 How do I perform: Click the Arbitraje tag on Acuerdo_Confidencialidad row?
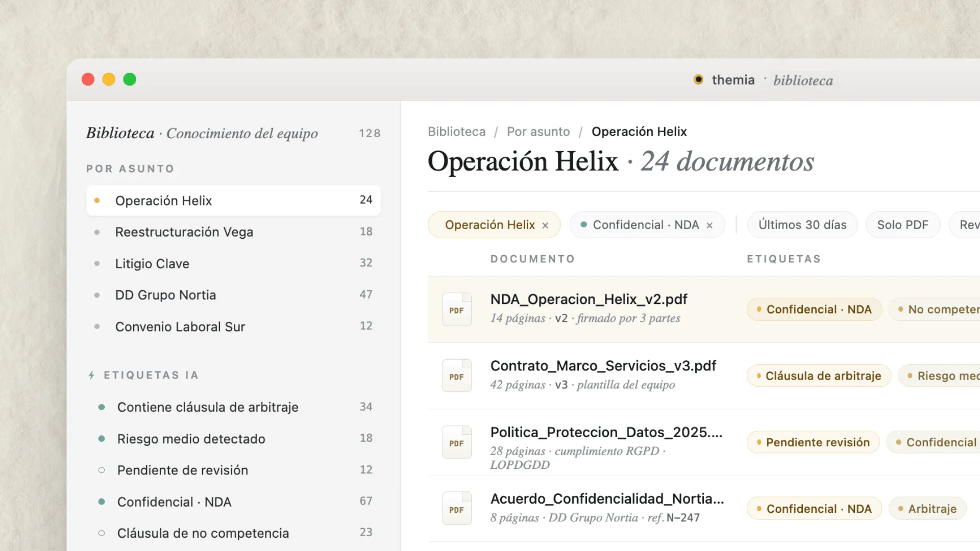(927, 509)
